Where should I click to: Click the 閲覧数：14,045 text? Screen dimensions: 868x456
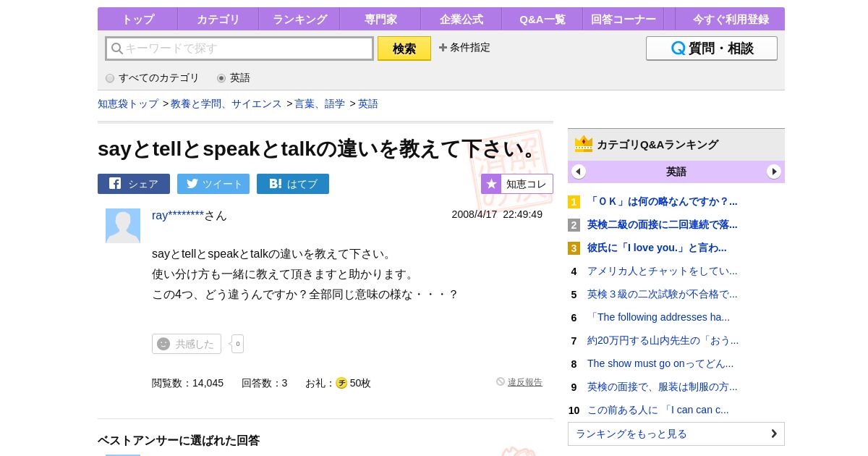[x=187, y=383]
